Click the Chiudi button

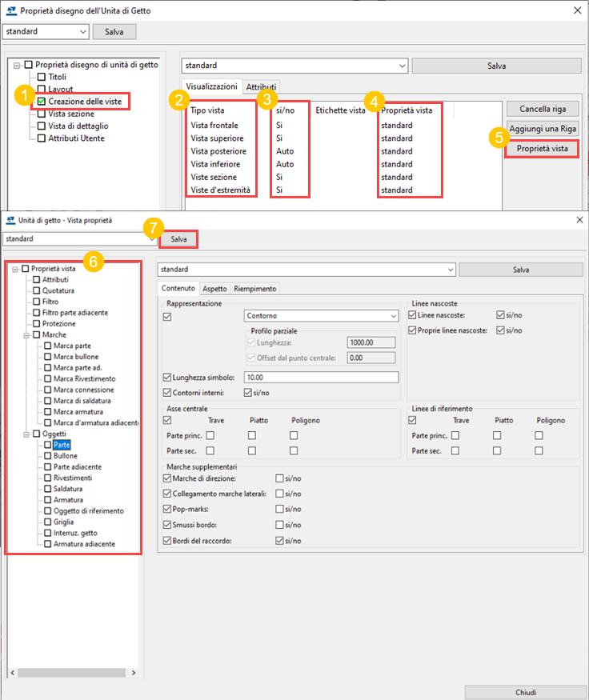[526, 693]
